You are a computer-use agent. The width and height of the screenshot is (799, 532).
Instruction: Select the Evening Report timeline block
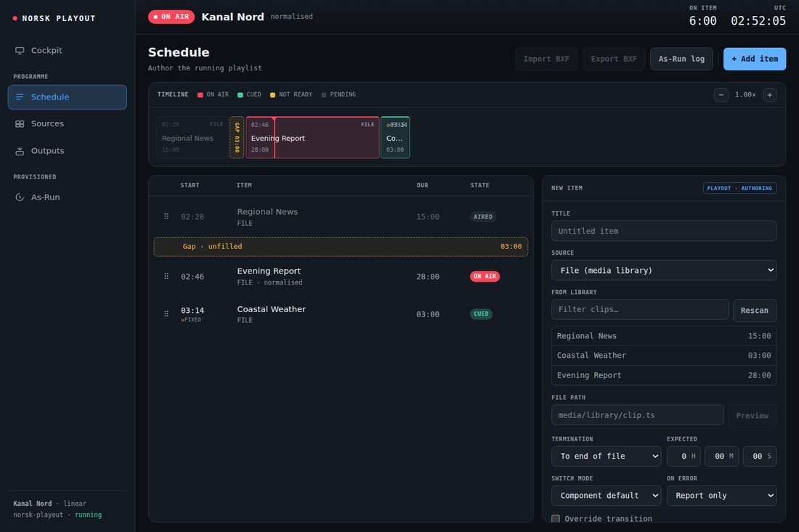coord(312,137)
